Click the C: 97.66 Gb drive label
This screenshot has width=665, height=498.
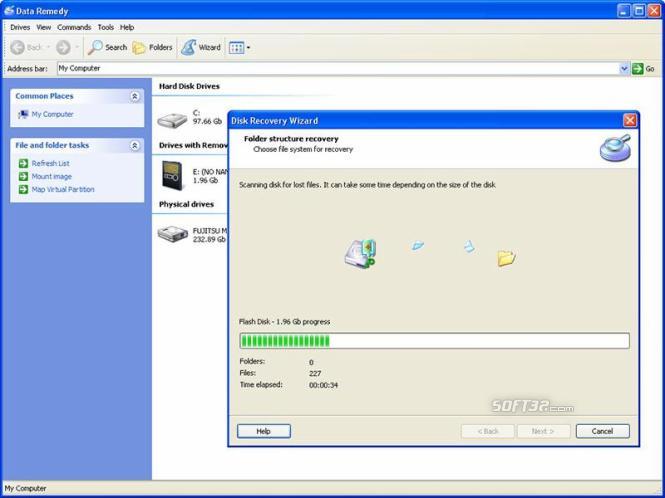[207, 117]
